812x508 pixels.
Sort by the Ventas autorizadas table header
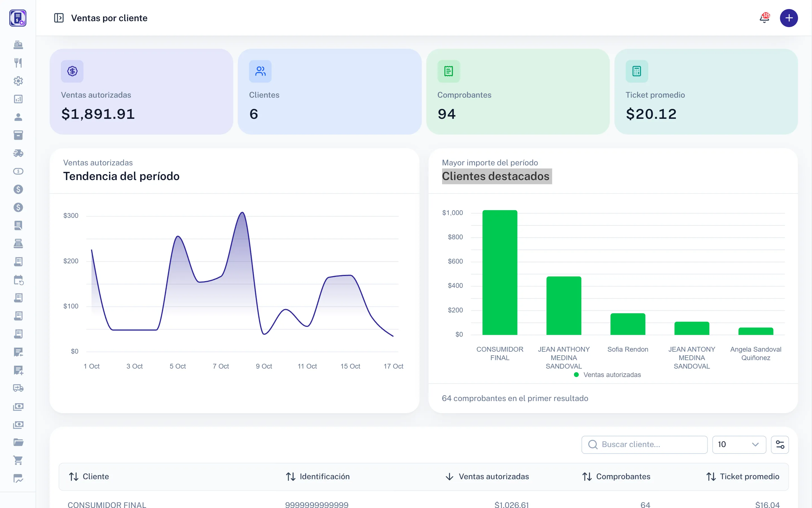(487, 476)
